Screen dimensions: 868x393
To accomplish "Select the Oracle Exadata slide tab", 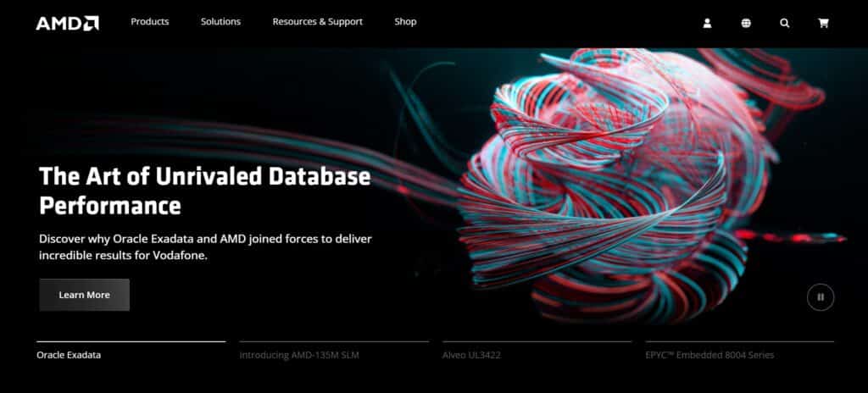I will coord(69,355).
